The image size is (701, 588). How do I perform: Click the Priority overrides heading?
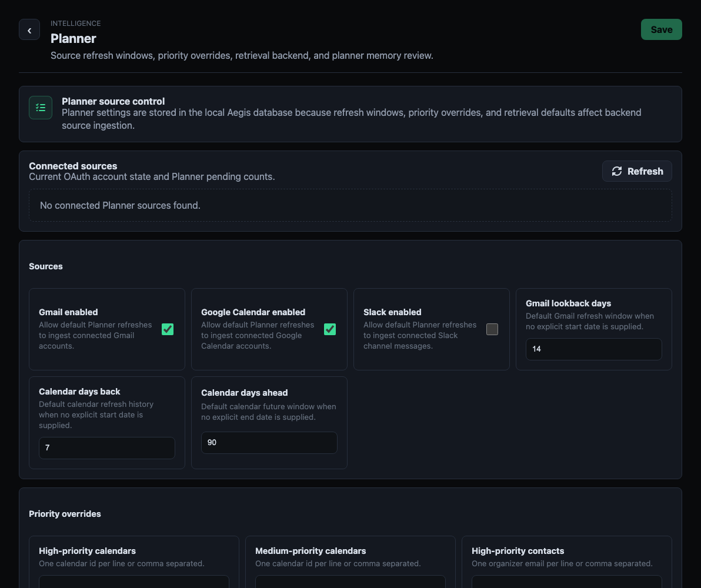[65, 514]
